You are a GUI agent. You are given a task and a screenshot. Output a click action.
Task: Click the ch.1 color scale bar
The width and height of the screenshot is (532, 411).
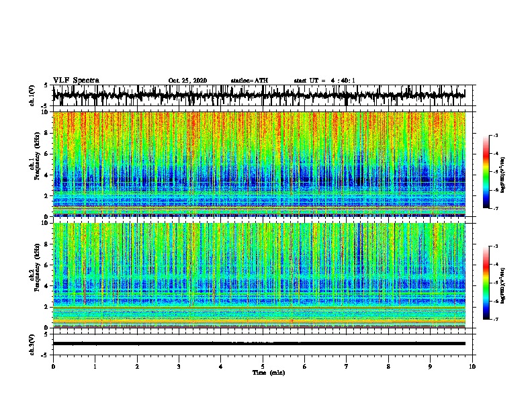(x=486, y=172)
